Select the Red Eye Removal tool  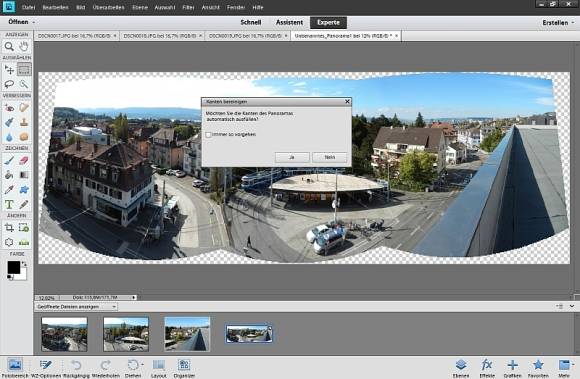coord(9,108)
